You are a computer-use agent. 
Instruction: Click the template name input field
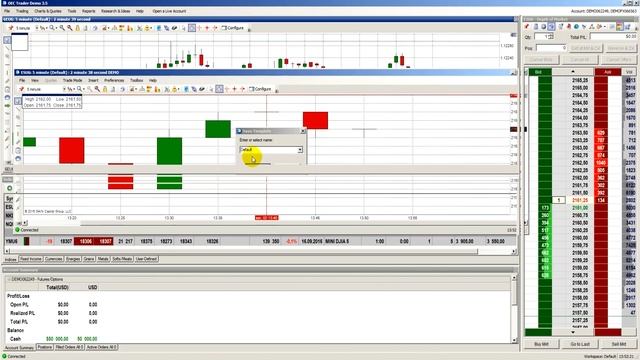click(269, 150)
